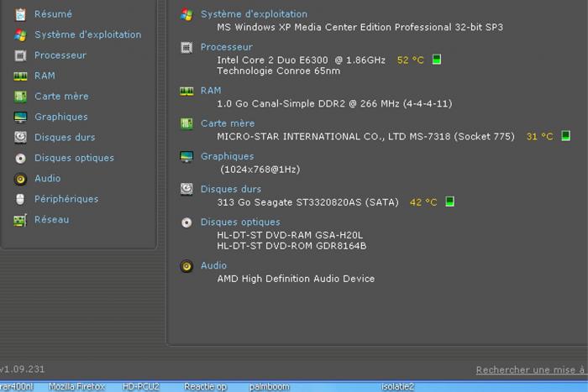The width and height of the screenshot is (588, 392).
Task: Open HD-PCU2 taskbar button
Action: [x=141, y=387]
